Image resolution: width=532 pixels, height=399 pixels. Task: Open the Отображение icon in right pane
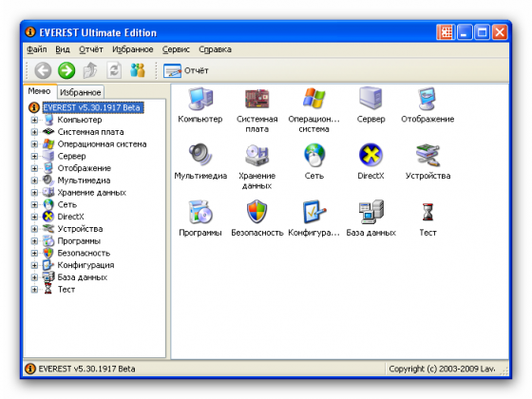[427, 99]
